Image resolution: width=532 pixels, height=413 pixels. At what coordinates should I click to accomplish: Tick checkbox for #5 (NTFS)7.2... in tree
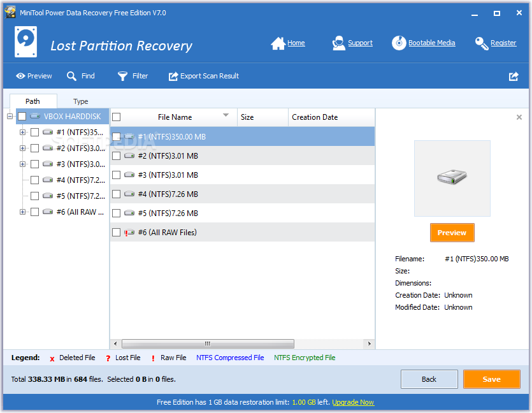click(x=34, y=196)
